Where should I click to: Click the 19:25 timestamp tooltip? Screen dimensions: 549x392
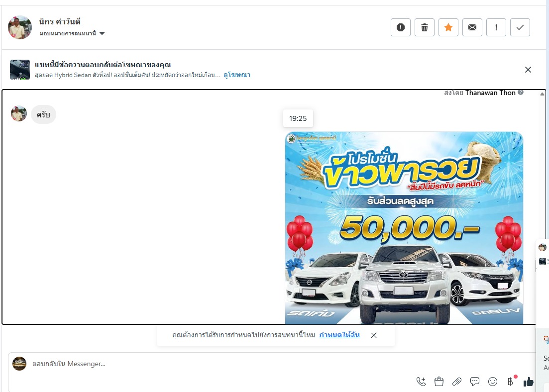click(298, 118)
